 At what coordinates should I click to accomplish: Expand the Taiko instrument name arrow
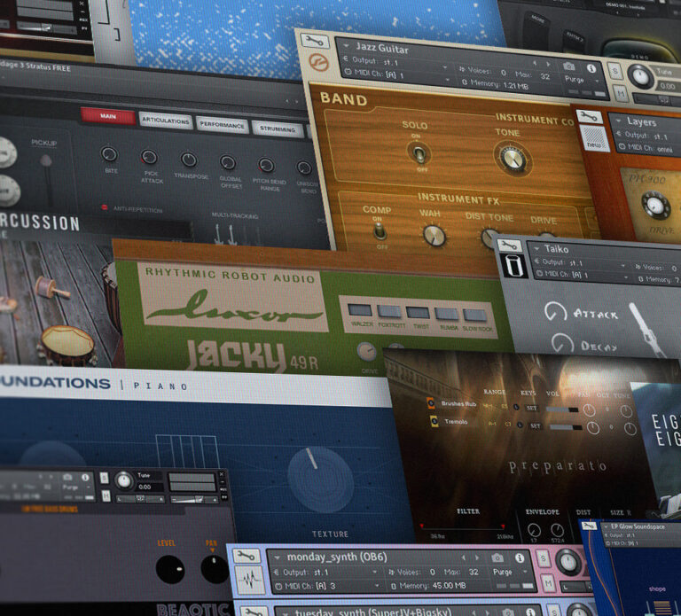(x=536, y=248)
